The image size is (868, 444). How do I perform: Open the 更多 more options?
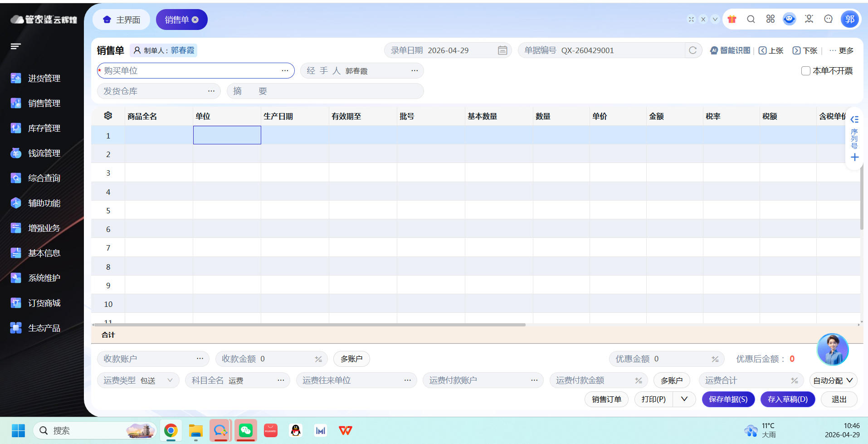click(x=841, y=50)
